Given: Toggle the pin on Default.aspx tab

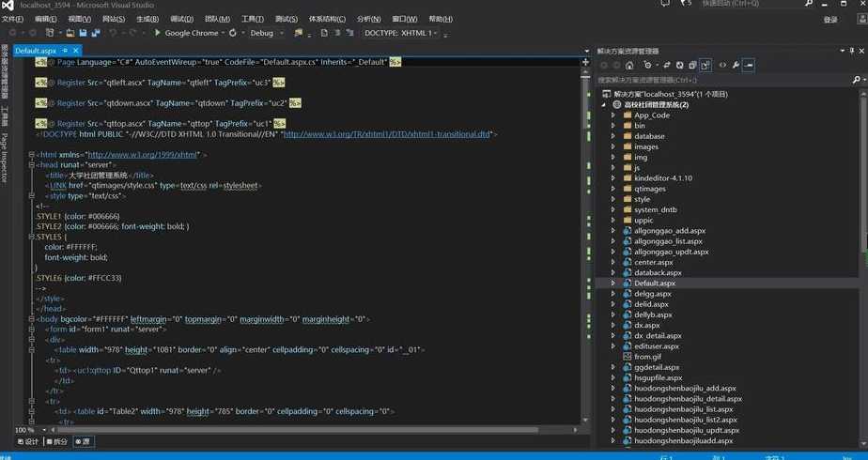Looking at the screenshot, I should (x=65, y=51).
